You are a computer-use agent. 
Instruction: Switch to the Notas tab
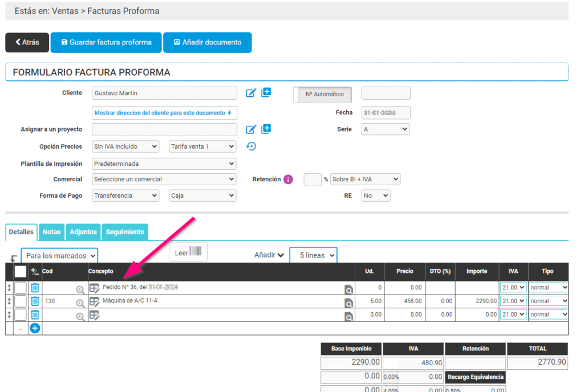(x=51, y=232)
